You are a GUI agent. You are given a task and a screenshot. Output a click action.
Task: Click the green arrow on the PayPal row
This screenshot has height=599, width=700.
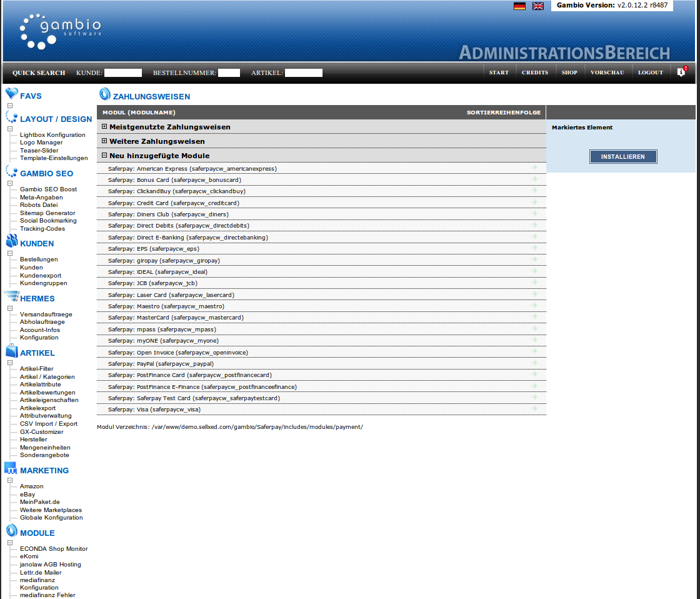pos(534,363)
